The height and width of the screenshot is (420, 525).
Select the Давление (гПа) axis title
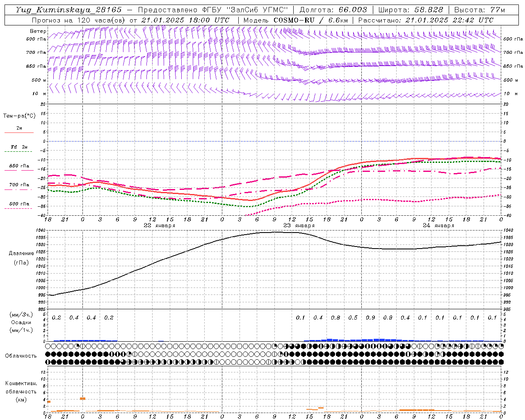21,258
